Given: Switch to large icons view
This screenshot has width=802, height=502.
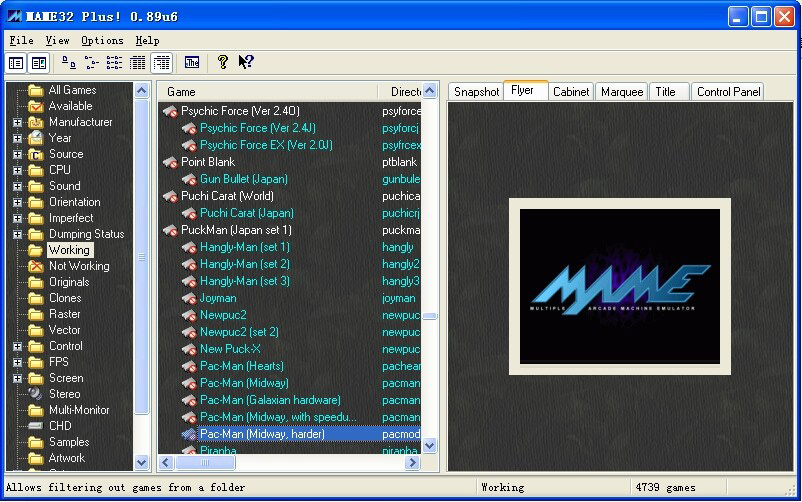Looking at the screenshot, I should (x=68, y=63).
